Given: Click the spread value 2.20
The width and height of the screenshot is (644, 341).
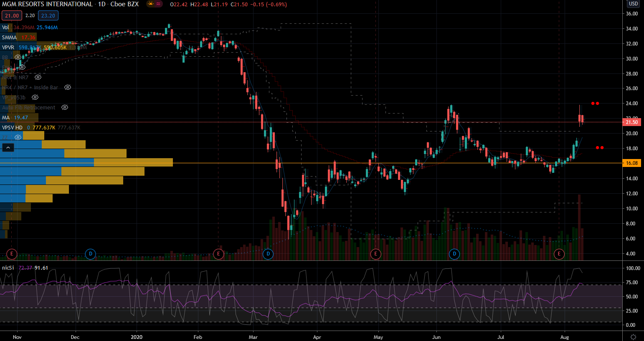Looking at the screenshot, I should (30, 16).
